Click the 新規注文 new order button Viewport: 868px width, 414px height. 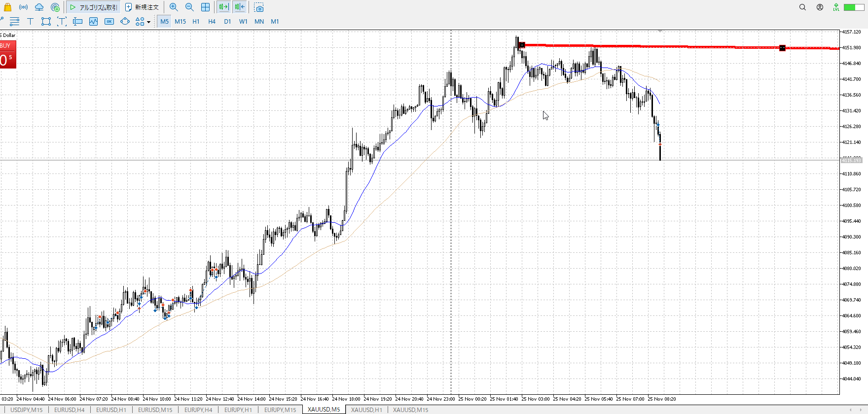(x=142, y=7)
